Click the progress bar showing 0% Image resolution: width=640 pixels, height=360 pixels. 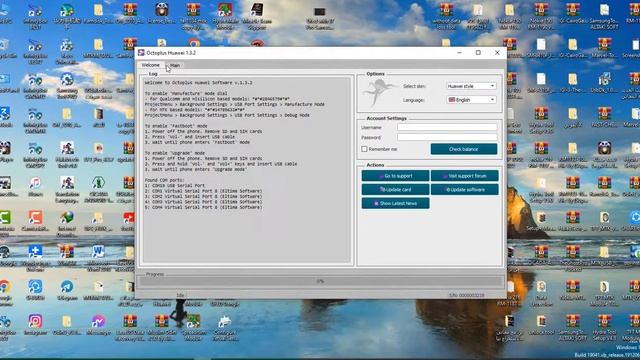point(320,281)
